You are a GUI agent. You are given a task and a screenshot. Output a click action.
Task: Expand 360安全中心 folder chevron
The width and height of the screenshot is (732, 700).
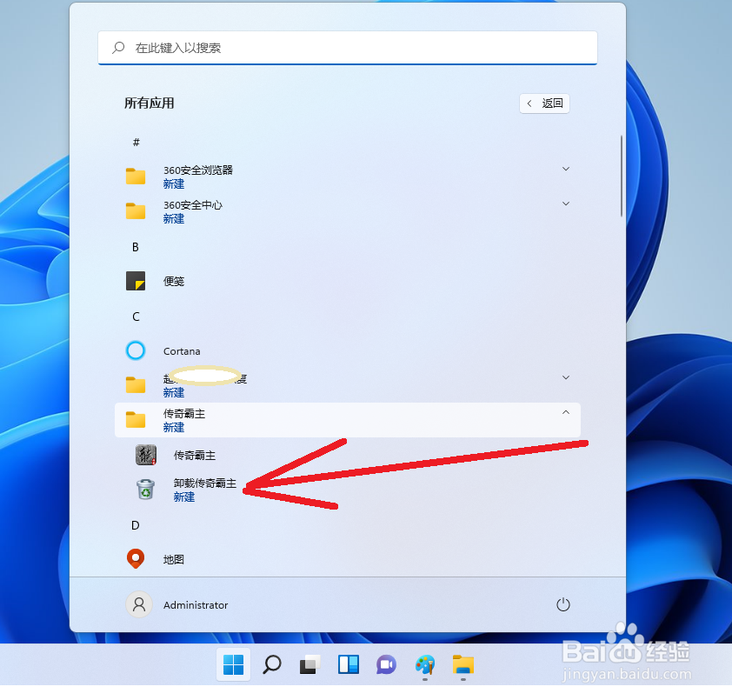click(x=566, y=203)
